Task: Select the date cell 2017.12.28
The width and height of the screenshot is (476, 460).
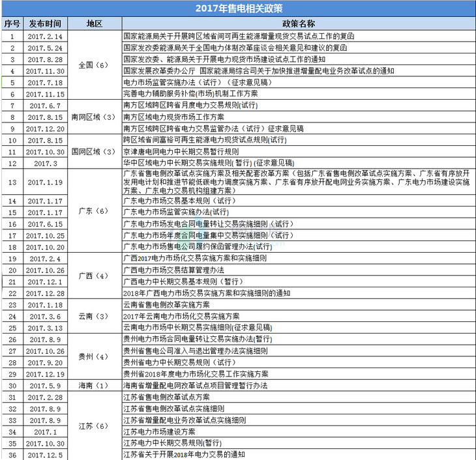Action: (46, 293)
